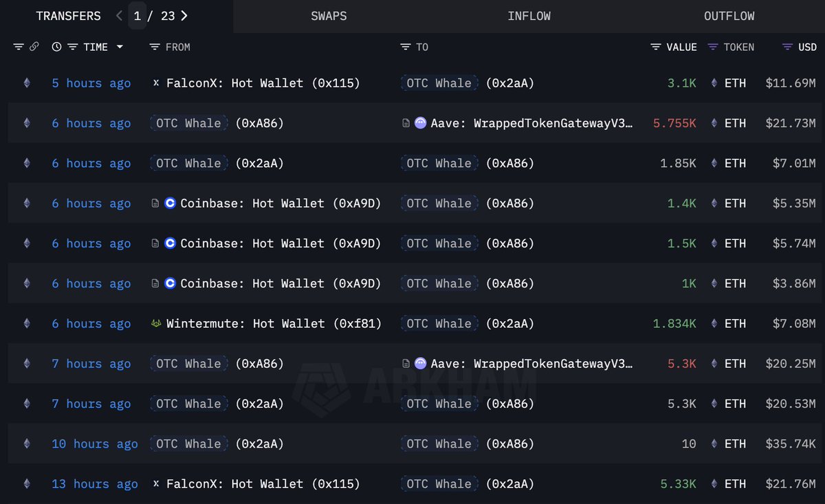Screen dimensions: 825x504
Task: Click the "13 hours ago" transaction timestamp
Action: click(x=95, y=484)
